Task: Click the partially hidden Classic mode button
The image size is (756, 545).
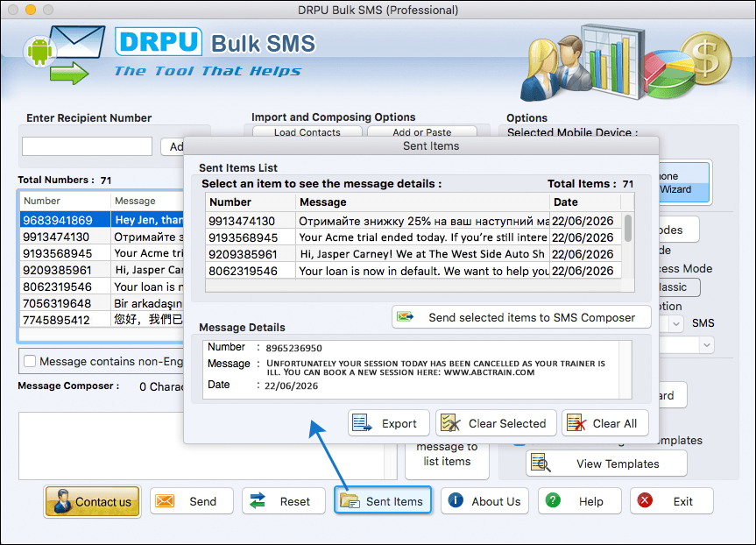Action: tap(679, 287)
